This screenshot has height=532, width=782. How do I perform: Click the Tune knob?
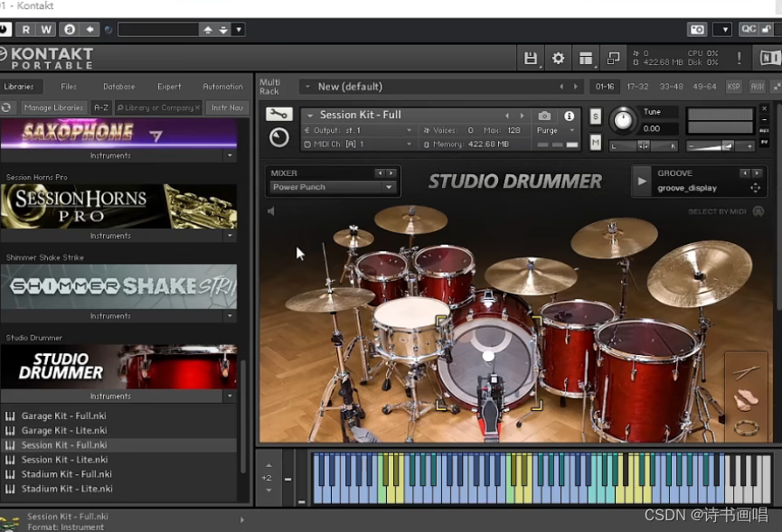[x=623, y=120]
